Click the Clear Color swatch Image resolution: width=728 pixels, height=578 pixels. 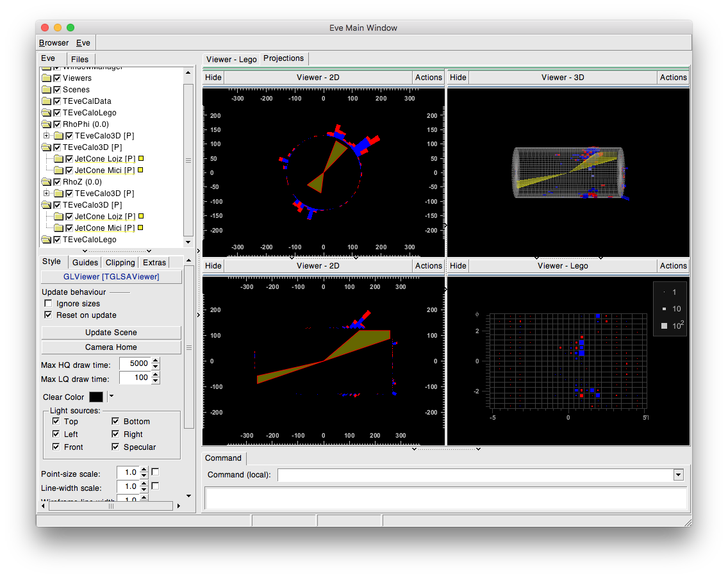tap(96, 397)
